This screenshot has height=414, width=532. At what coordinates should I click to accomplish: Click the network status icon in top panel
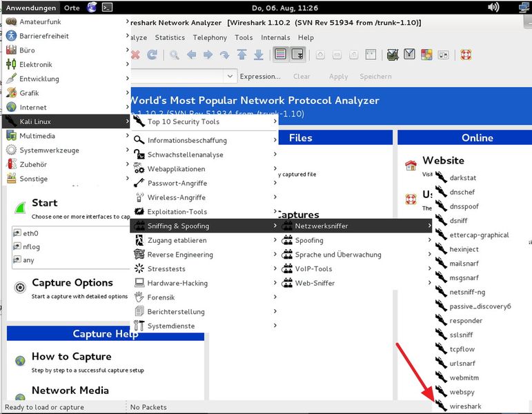click(524, 7)
